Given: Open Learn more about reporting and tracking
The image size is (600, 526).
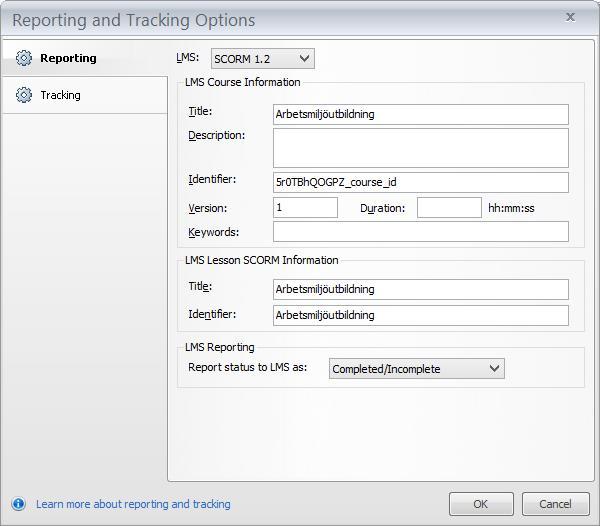Looking at the screenshot, I should [133, 504].
